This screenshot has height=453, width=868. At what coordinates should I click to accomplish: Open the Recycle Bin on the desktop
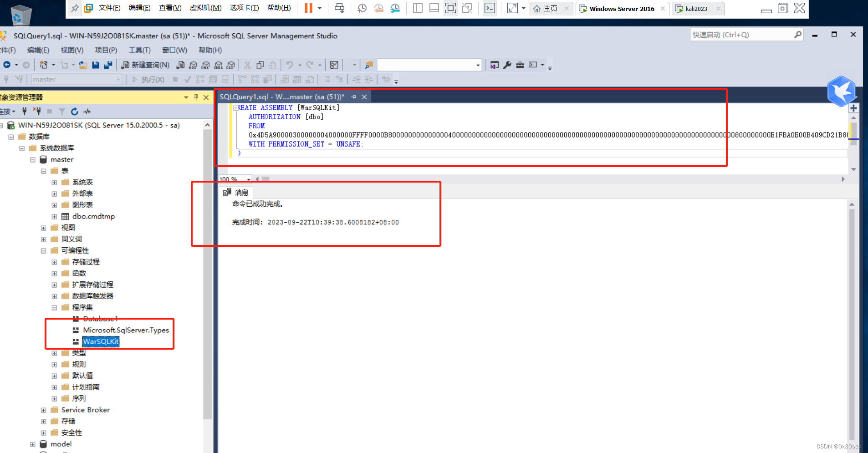20,15
